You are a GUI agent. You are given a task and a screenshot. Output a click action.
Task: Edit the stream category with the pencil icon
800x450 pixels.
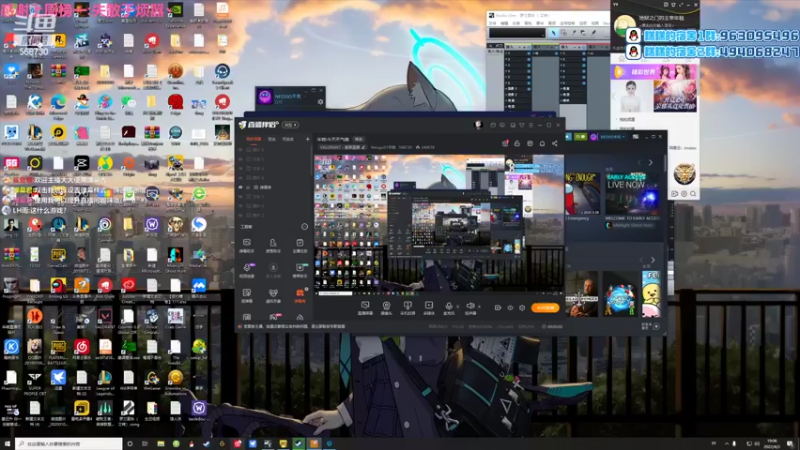(363, 147)
